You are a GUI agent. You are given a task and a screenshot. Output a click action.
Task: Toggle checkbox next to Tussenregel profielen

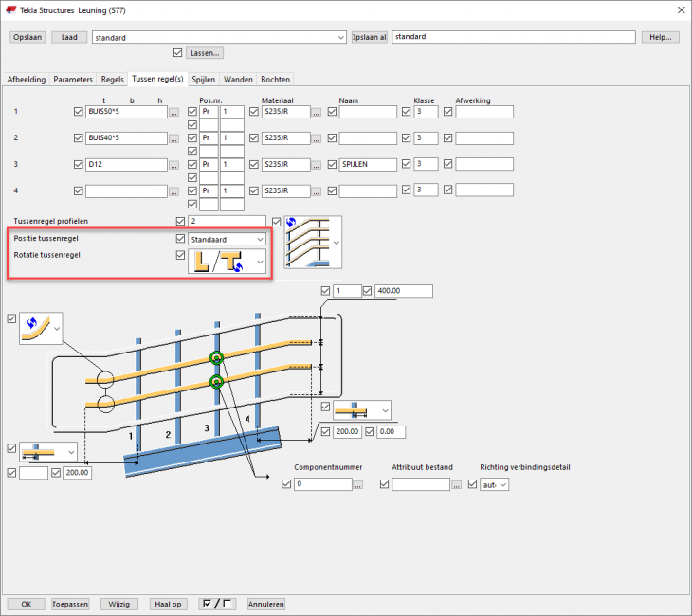[180, 221]
